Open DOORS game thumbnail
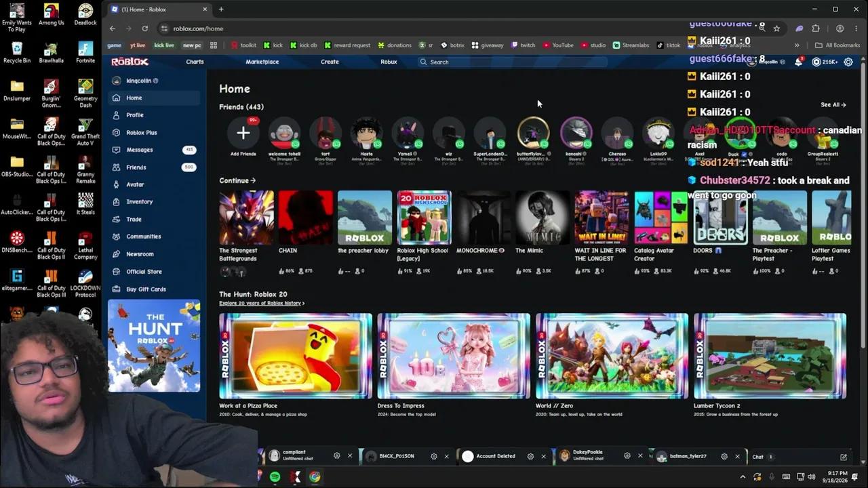The image size is (868, 488). pyautogui.click(x=720, y=218)
